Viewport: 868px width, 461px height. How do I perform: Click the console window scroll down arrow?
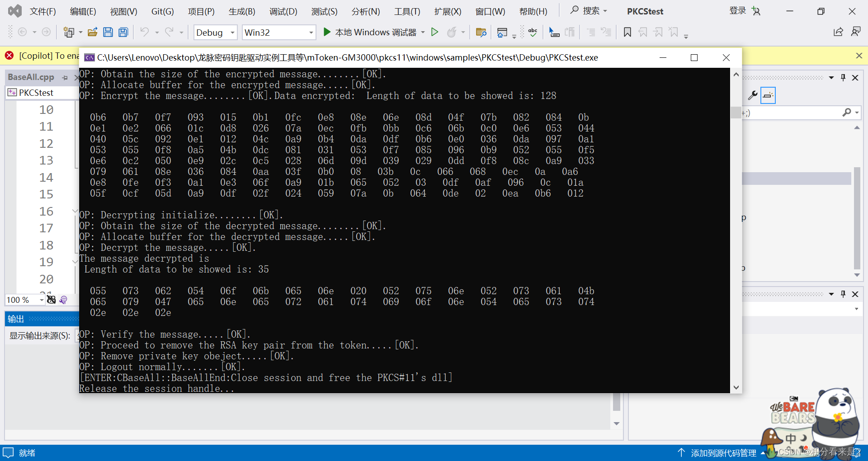coord(736,387)
